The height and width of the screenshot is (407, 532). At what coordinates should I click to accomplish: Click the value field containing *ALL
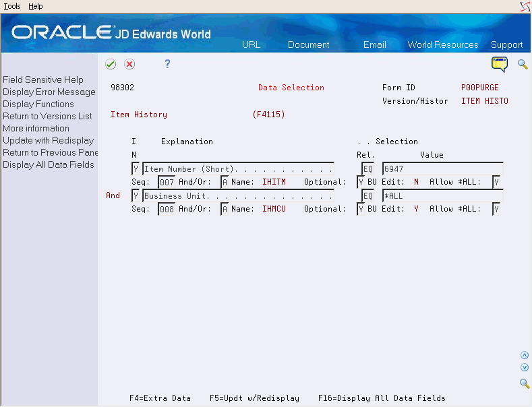click(442, 195)
